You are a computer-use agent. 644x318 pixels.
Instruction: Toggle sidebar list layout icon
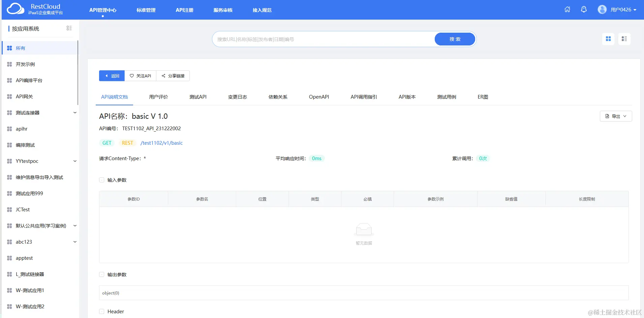[69, 28]
